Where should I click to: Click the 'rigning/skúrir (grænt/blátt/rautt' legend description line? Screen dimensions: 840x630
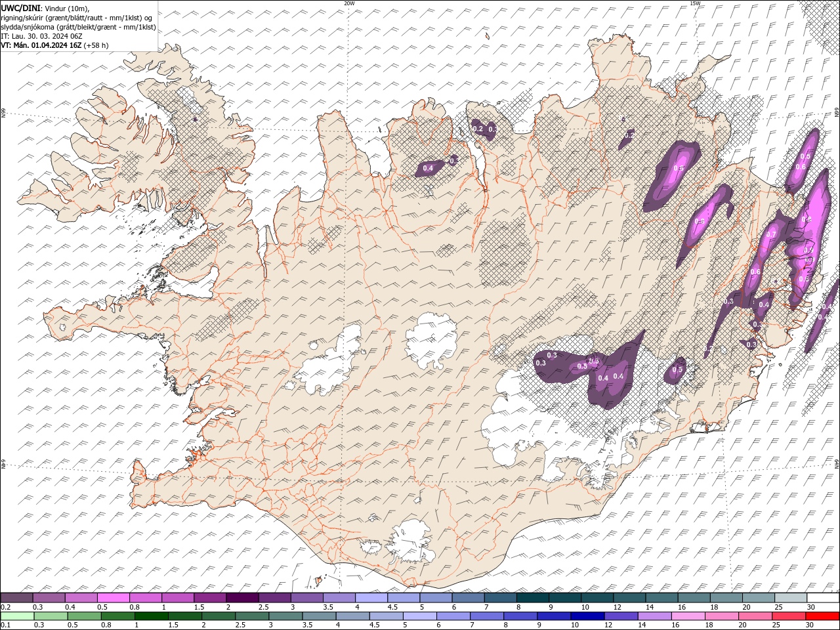pyautogui.click(x=75, y=17)
